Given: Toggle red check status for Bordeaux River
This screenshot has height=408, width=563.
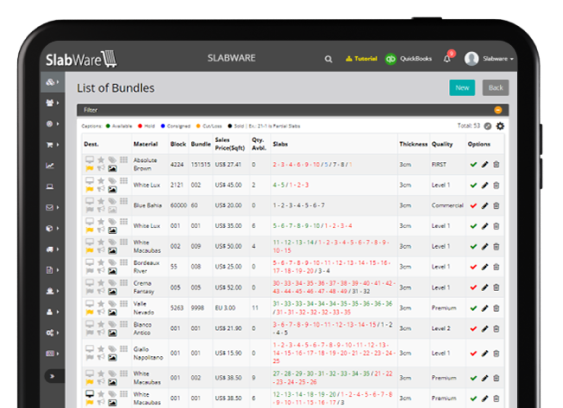Looking at the screenshot, I should 474,267.
